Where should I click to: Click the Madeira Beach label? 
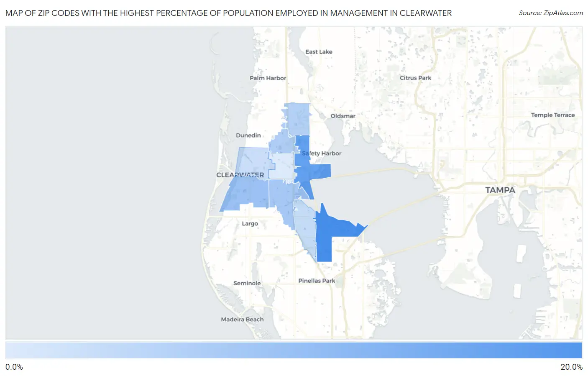[243, 320]
